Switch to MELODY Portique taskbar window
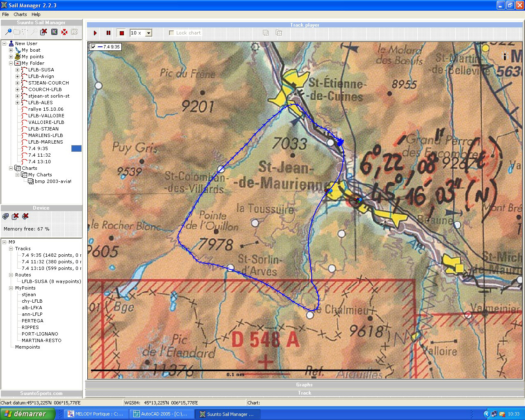This screenshot has width=525, height=420. point(96,414)
